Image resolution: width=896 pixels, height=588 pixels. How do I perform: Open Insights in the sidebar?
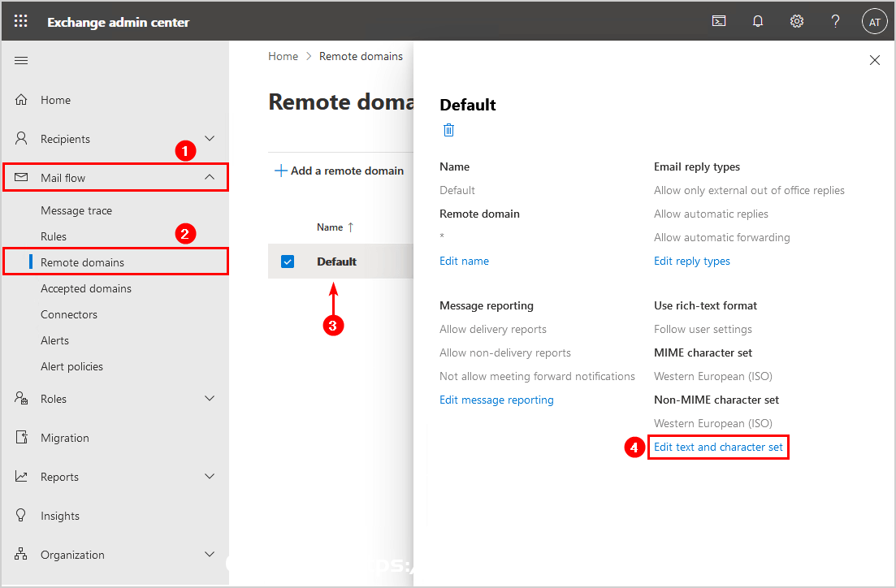59,516
